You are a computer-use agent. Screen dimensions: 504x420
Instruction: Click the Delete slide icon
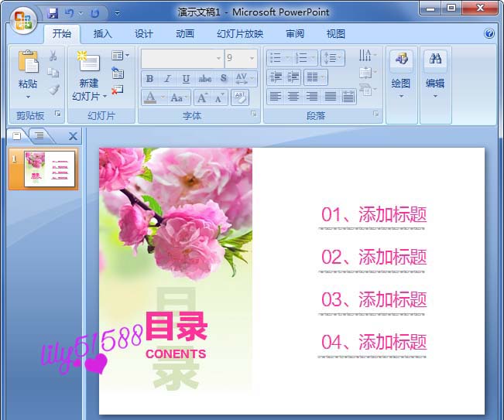point(118,90)
